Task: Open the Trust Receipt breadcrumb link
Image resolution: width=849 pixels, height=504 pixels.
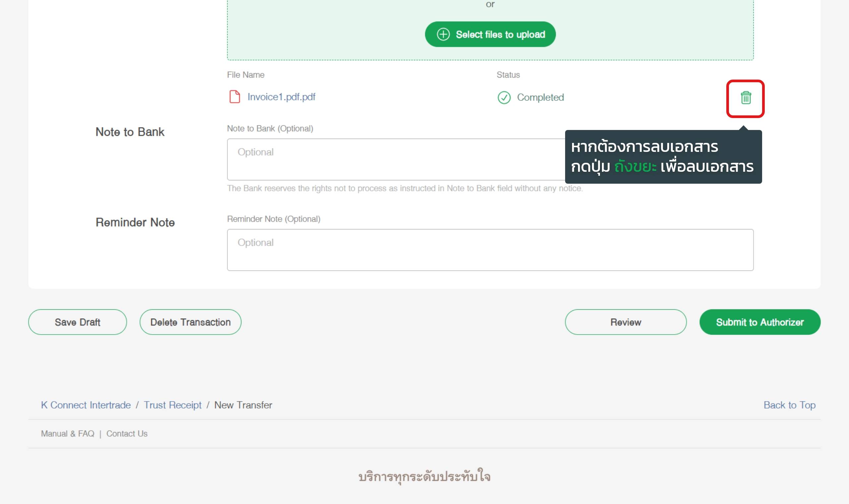Action: click(172, 405)
